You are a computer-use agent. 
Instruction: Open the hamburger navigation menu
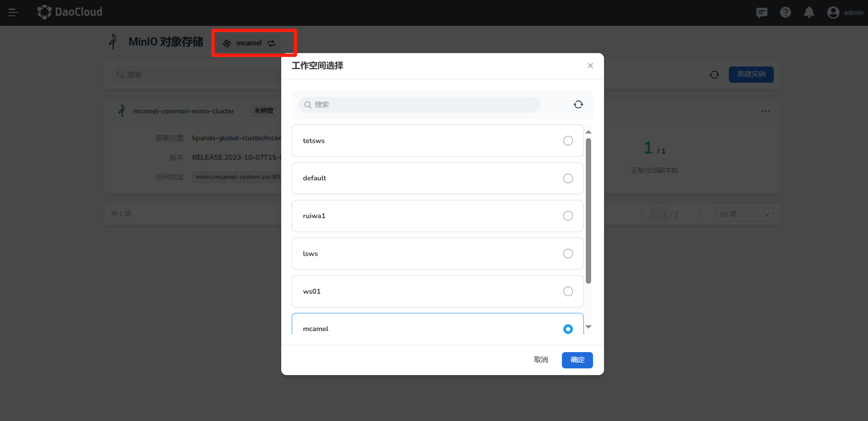pos(13,12)
